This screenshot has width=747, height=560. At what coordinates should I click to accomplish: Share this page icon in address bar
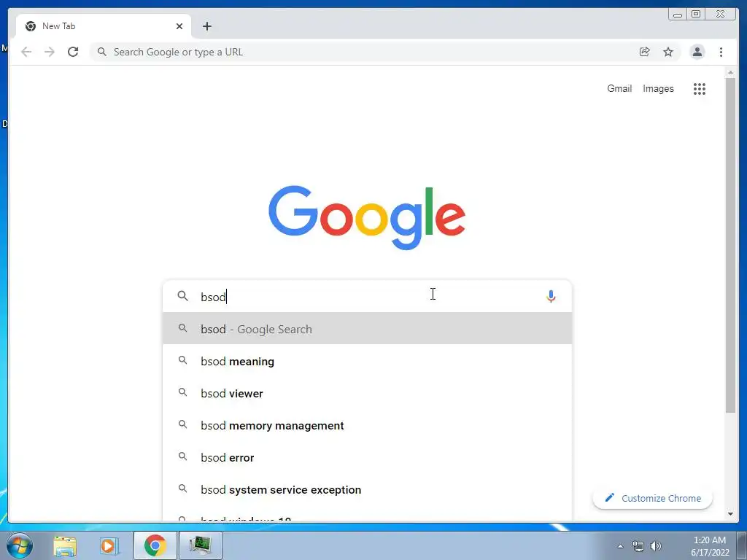coord(644,52)
